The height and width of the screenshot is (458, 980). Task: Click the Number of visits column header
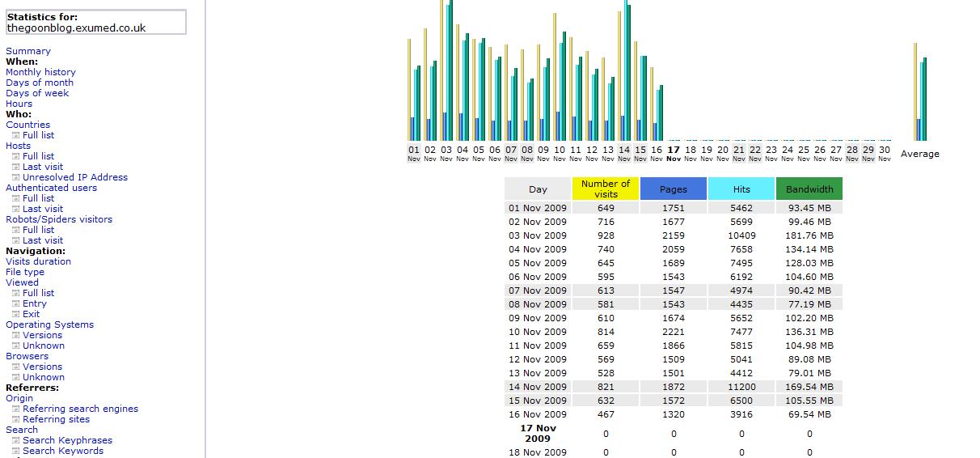tap(606, 189)
